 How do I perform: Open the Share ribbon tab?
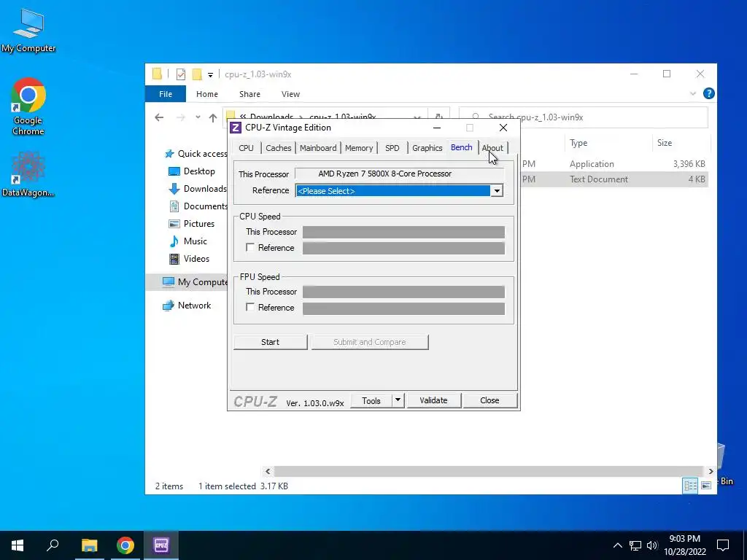point(249,94)
